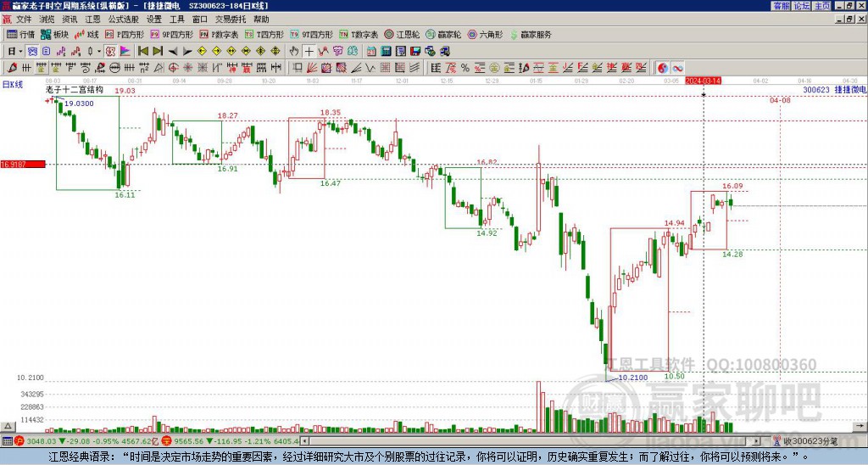This screenshot has width=868, height=465.
Task: Click the red 16.9187 price tag
Action: coord(23,165)
